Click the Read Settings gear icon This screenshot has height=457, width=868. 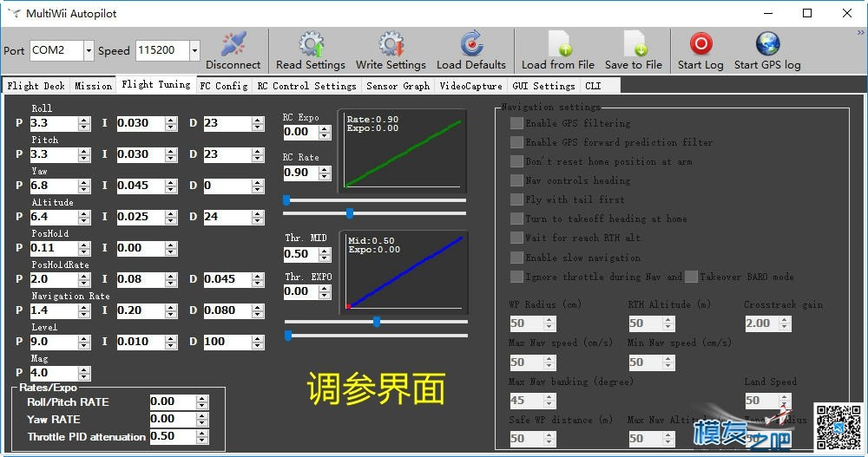coord(311,43)
